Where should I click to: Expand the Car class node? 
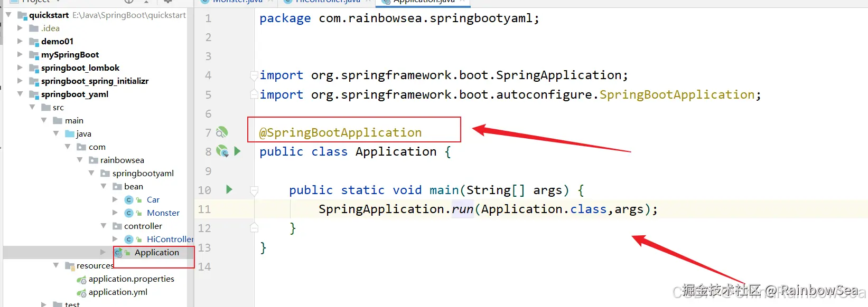(x=115, y=199)
